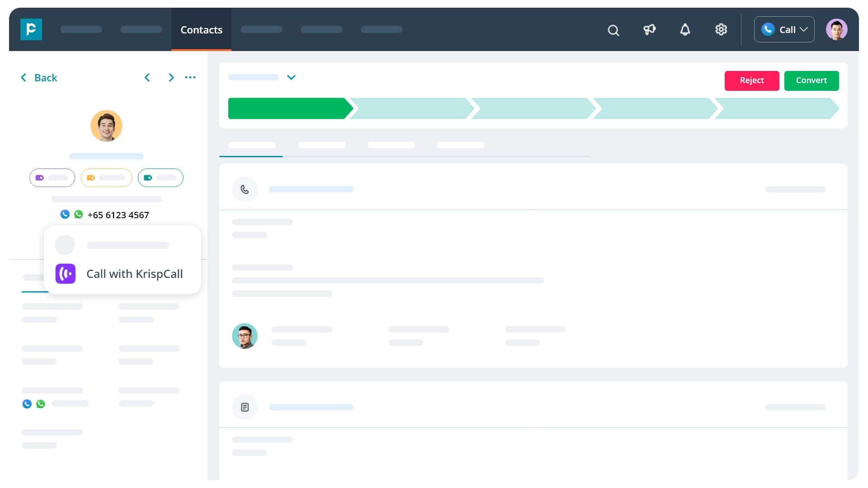
Task: Click the bell notifications icon
Action: [x=685, y=29]
